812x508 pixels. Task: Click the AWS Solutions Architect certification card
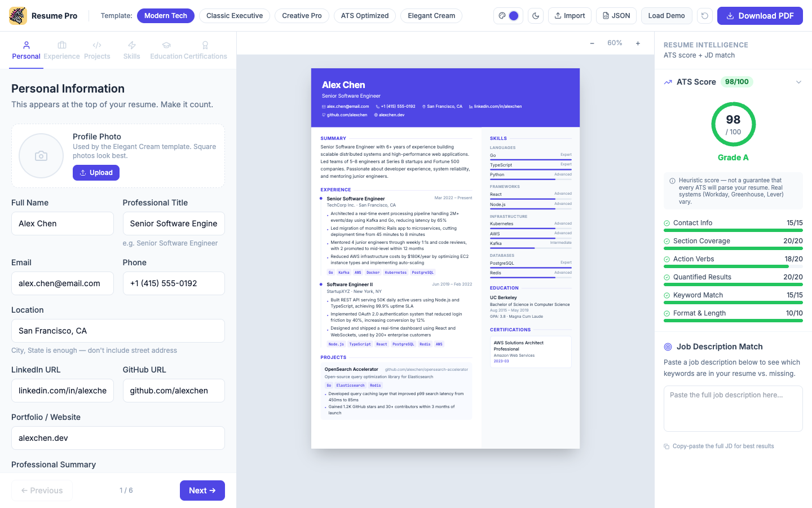point(531,352)
